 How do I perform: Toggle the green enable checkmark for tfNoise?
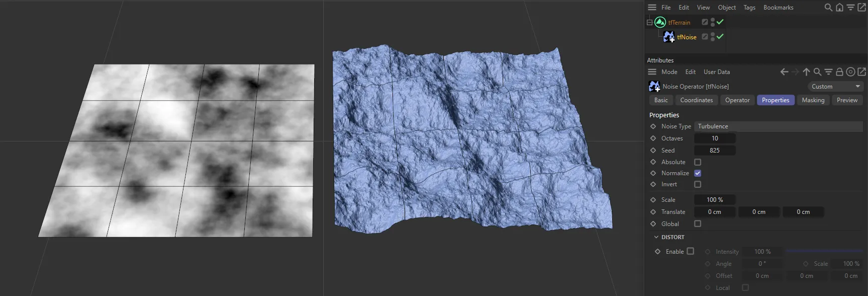(x=720, y=37)
